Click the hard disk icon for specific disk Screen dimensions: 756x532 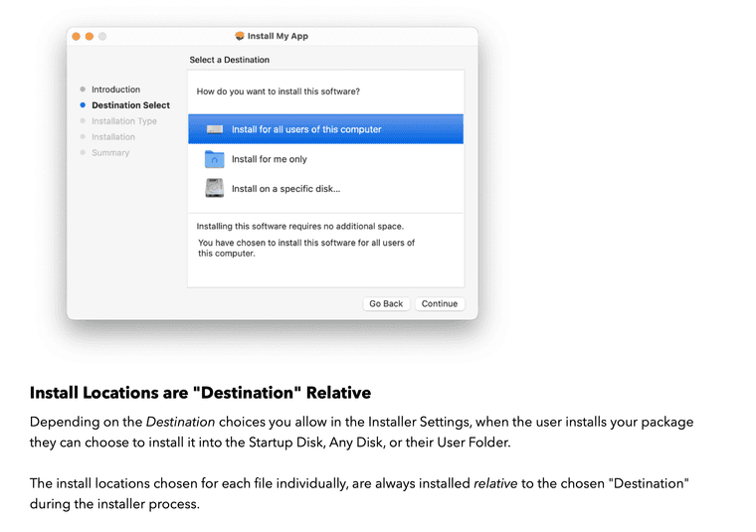point(215,188)
